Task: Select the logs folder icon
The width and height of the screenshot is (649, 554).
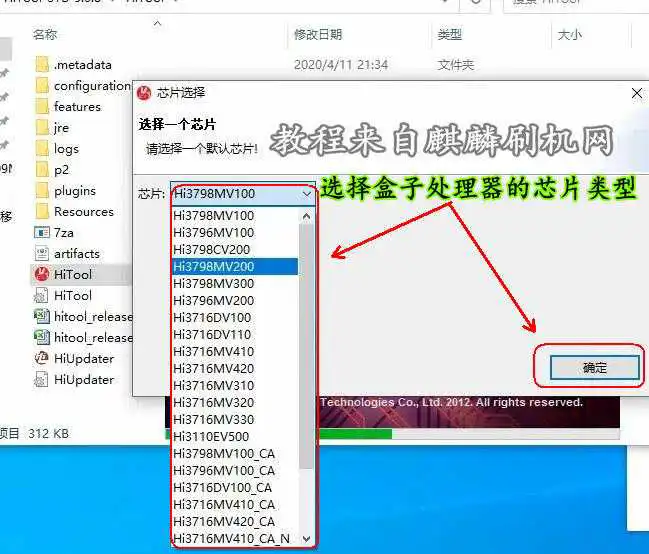Action: pos(42,149)
